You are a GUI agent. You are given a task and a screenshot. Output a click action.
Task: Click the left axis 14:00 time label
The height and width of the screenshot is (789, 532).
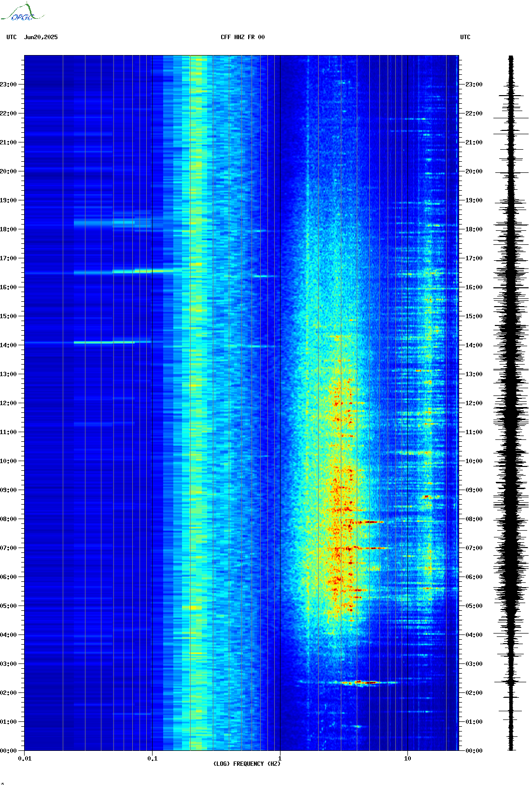coord(8,345)
